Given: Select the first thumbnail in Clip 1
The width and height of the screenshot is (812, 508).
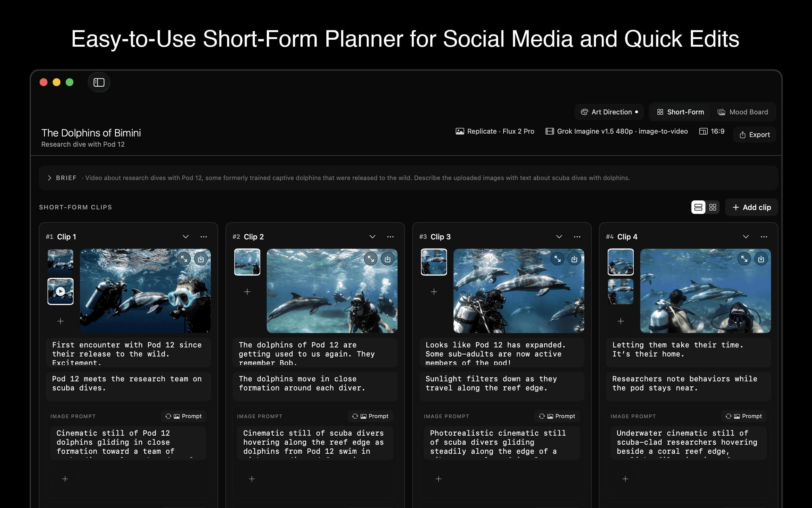Looking at the screenshot, I should click(60, 262).
